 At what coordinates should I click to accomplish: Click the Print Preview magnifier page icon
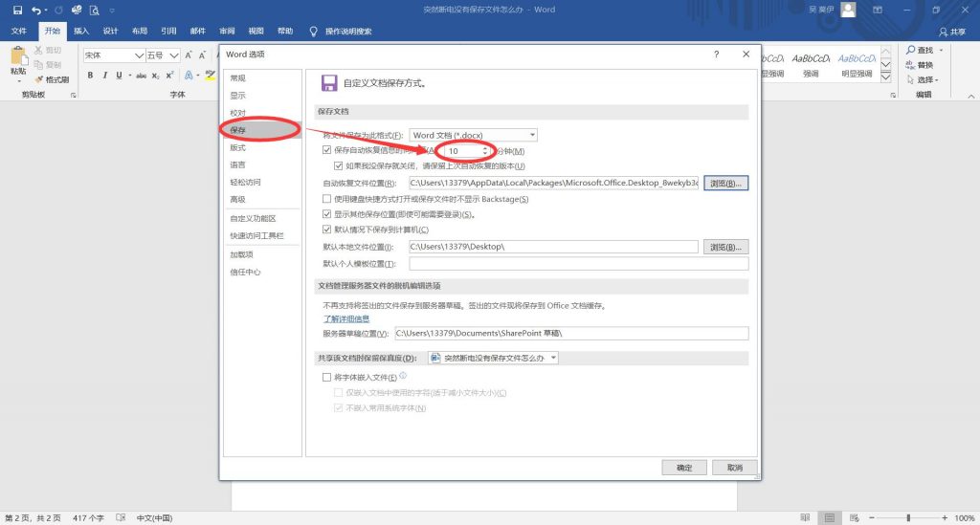coord(95,10)
